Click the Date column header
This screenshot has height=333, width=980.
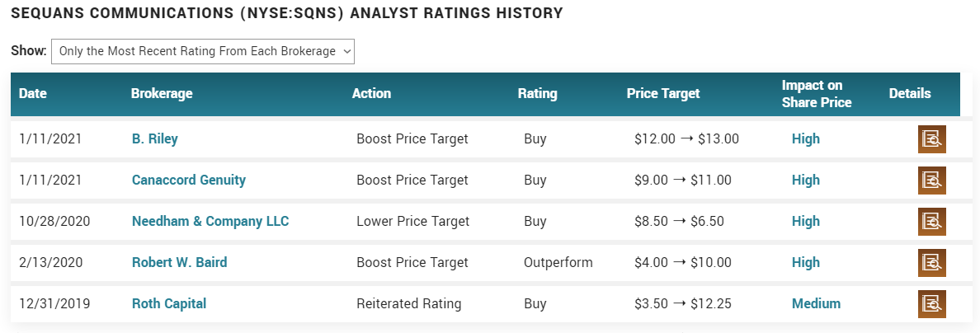[33, 94]
